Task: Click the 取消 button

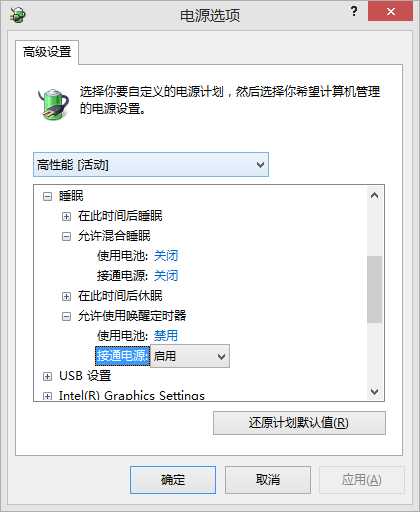Action: (x=268, y=480)
